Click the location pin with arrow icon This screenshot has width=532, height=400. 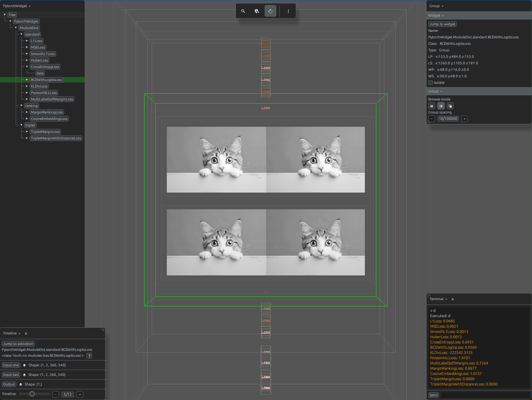(257, 11)
